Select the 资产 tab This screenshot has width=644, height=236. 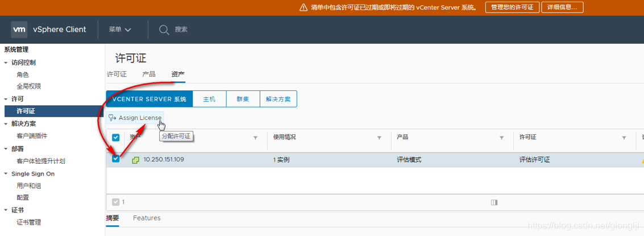[x=178, y=74]
